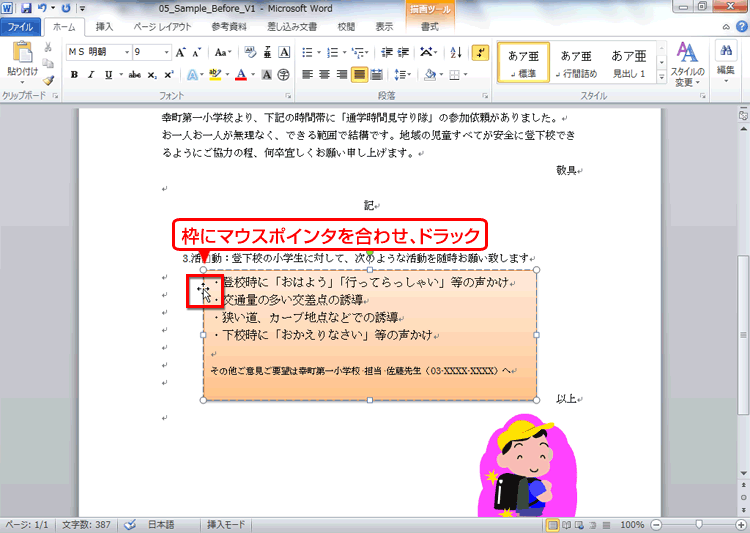Click the Center alignment icon

coord(324,75)
